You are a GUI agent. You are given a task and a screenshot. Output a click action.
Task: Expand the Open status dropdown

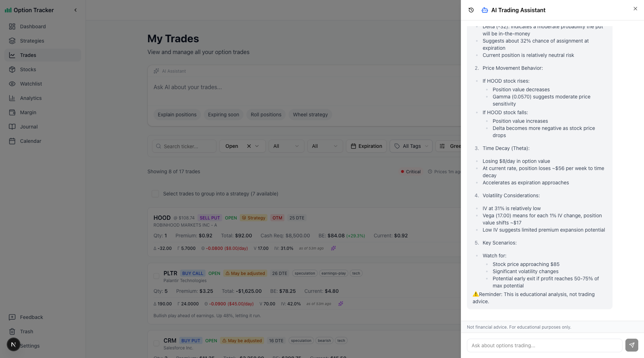click(257, 146)
